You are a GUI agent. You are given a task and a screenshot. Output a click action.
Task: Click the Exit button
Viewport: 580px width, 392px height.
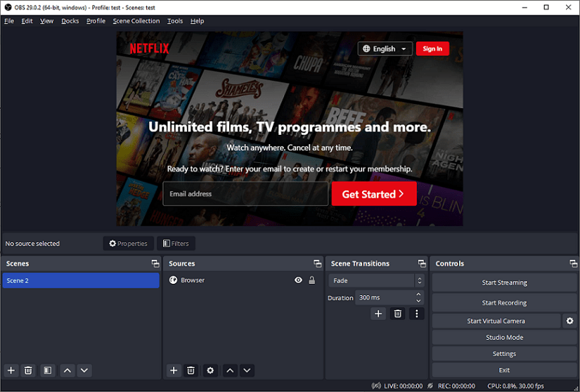(505, 370)
